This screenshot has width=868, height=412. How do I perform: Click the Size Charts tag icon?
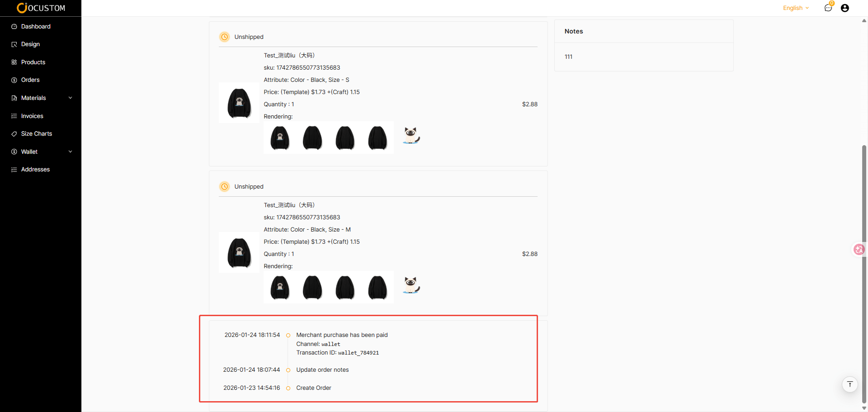(x=14, y=134)
